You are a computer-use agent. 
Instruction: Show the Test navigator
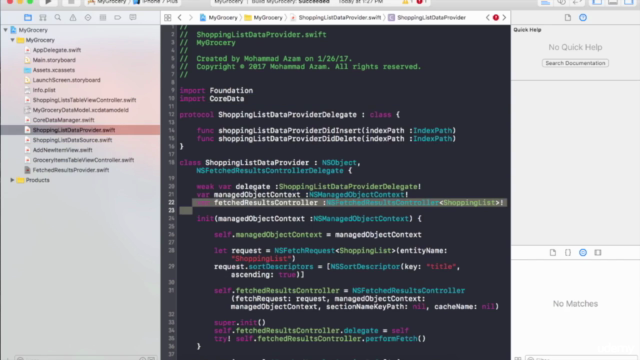coord(88,18)
